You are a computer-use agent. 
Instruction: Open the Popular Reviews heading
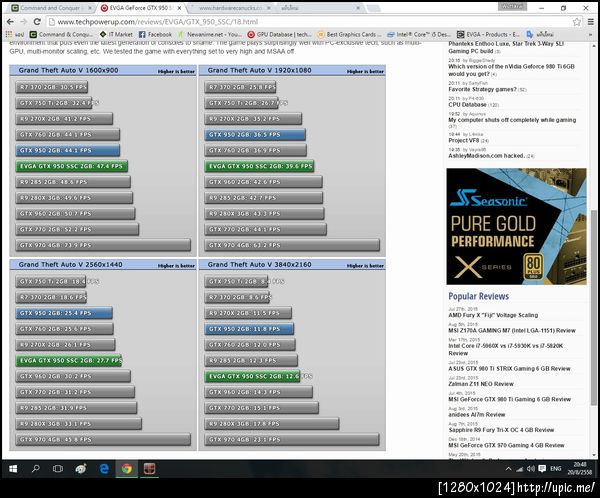click(478, 296)
